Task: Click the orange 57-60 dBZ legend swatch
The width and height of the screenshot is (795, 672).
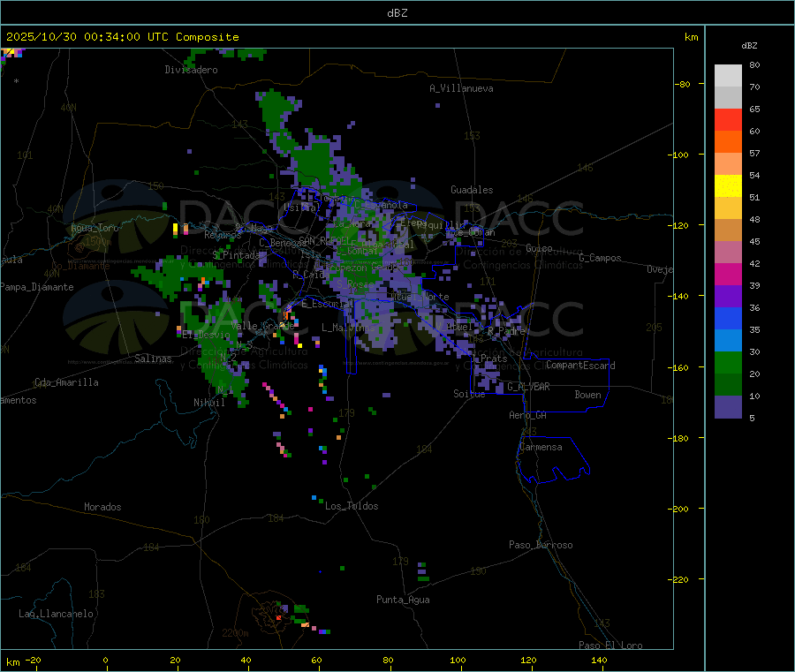Action: pos(728,142)
